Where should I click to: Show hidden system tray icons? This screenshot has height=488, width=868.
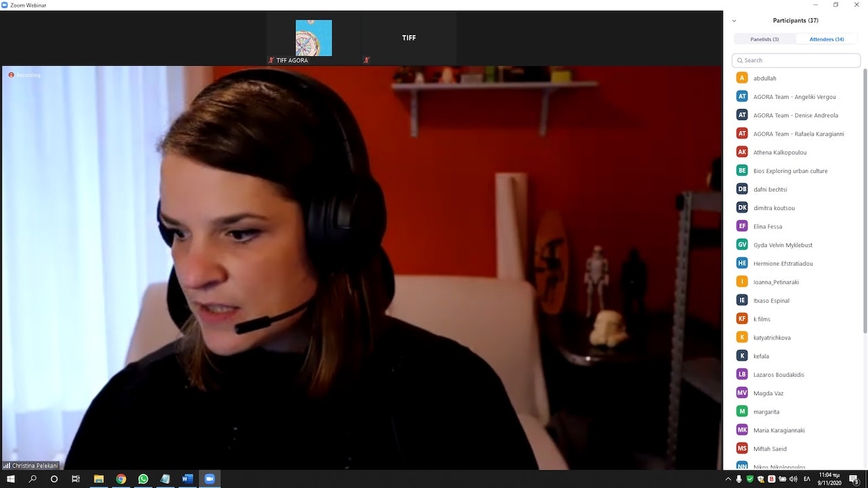728,479
